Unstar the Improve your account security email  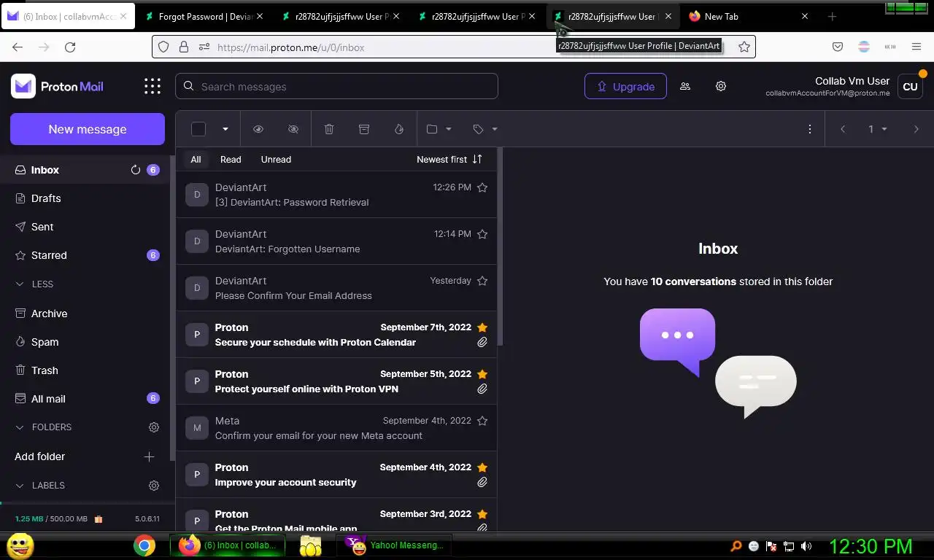(482, 467)
